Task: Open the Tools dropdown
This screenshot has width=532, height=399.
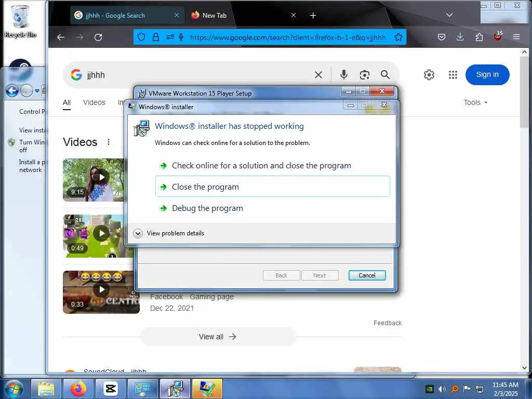Action: [x=475, y=102]
